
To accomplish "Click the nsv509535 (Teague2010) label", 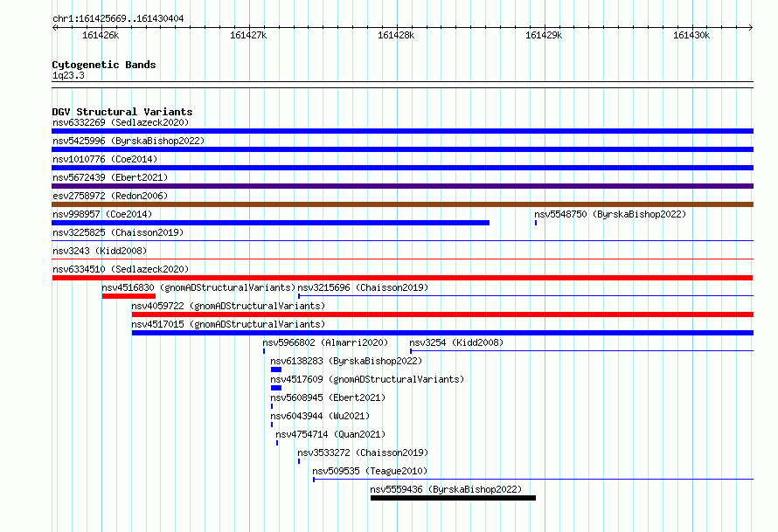I will (x=370, y=471).
